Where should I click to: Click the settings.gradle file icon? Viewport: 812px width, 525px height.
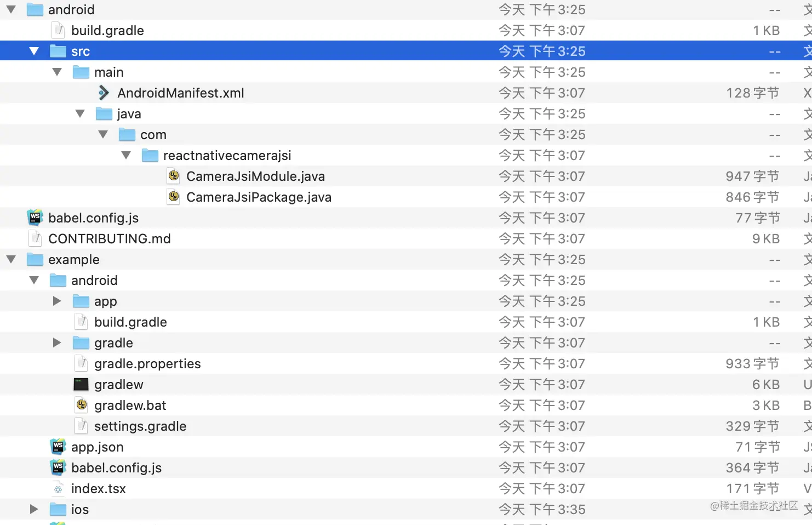pos(81,426)
